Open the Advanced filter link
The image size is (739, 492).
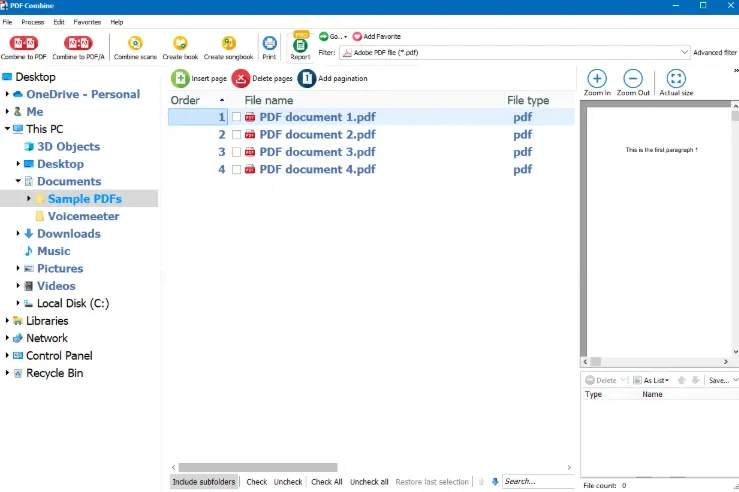(x=714, y=52)
